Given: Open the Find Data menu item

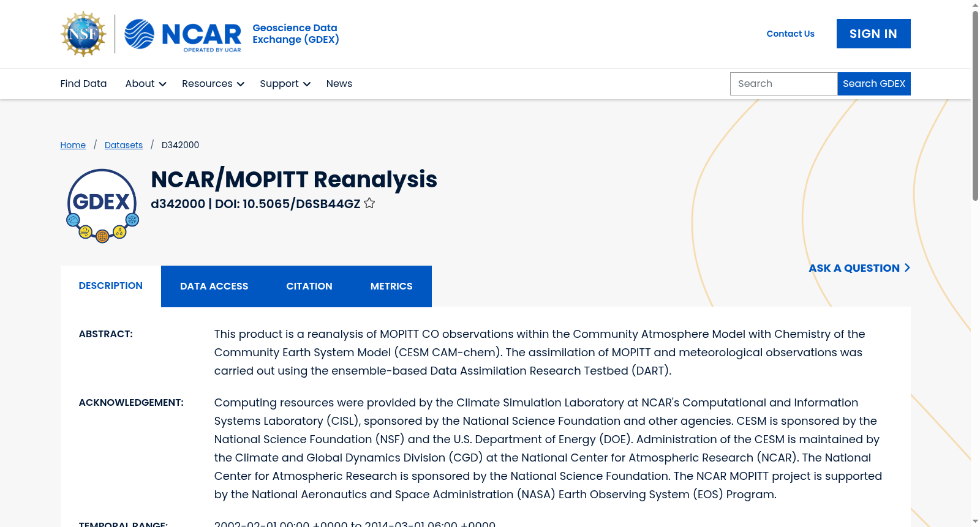Looking at the screenshot, I should (x=83, y=83).
